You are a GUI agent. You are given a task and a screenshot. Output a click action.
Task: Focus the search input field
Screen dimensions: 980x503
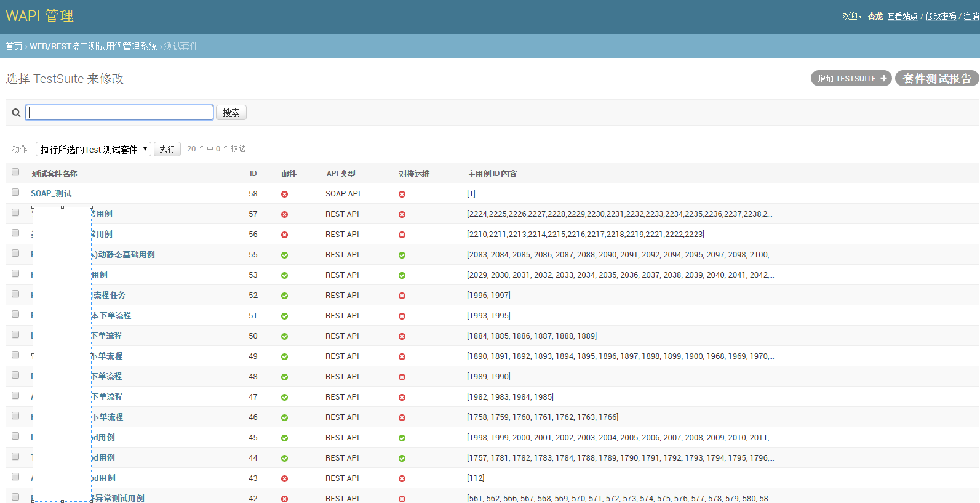(119, 112)
